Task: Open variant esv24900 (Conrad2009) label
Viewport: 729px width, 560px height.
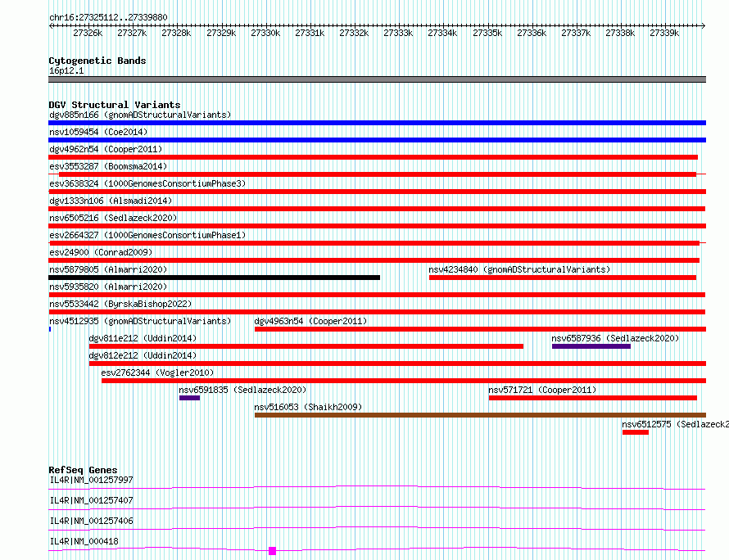Action: [101, 252]
